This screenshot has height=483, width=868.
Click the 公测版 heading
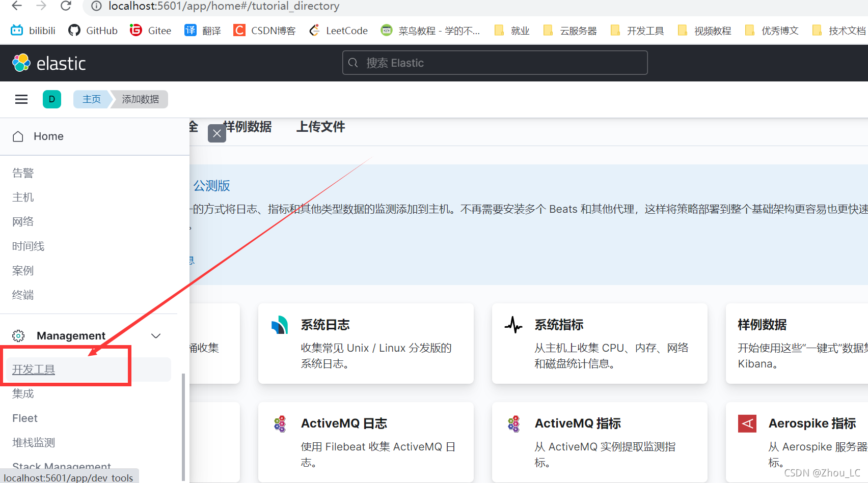coord(211,186)
